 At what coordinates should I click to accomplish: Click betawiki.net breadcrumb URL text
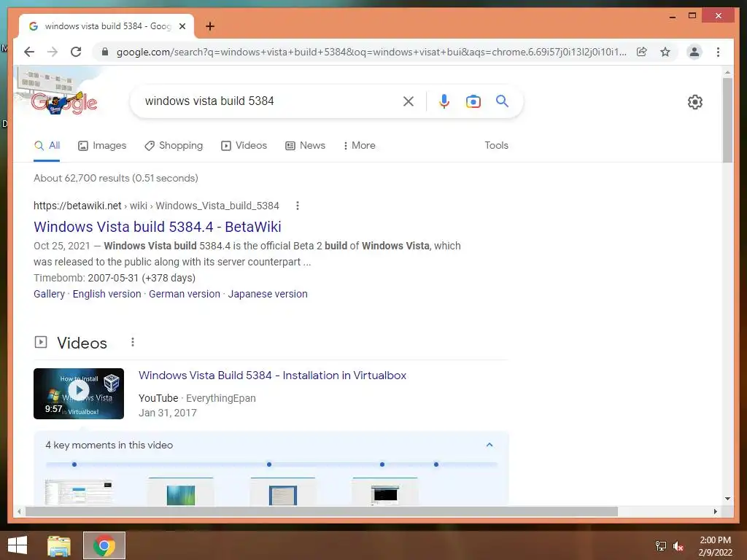pos(156,206)
